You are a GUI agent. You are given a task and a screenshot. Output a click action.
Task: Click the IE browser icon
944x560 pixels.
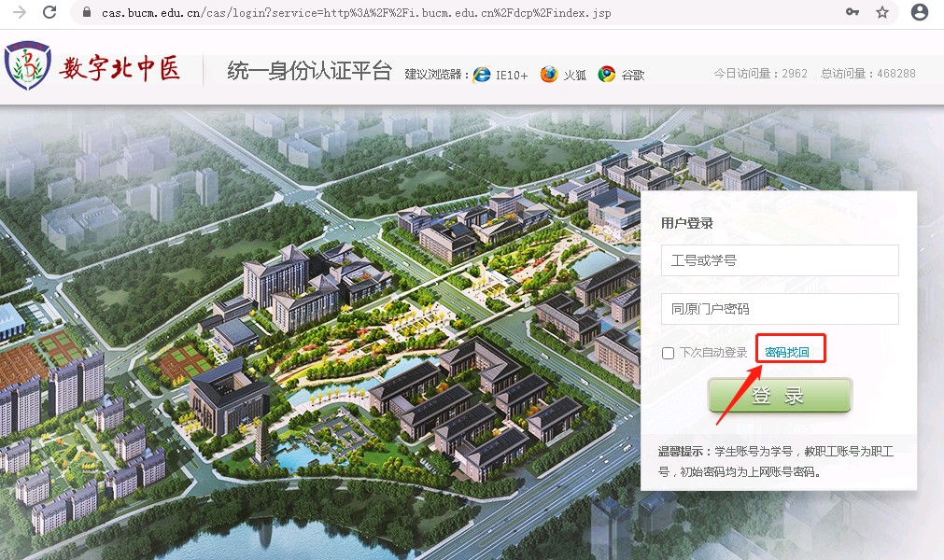tap(482, 75)
